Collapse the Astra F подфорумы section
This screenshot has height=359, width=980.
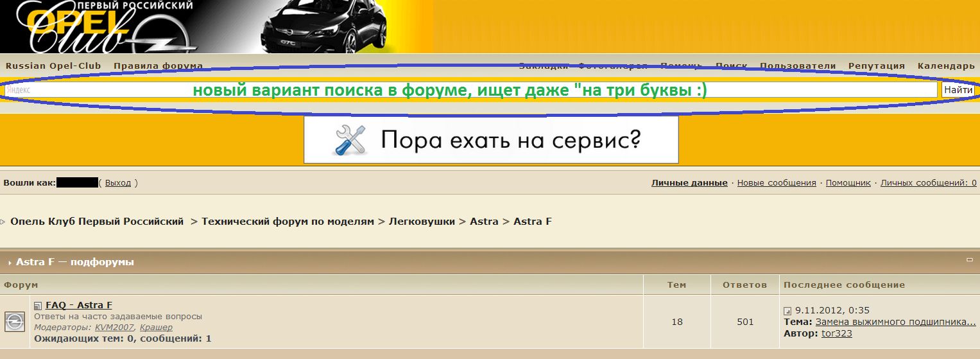970,260
